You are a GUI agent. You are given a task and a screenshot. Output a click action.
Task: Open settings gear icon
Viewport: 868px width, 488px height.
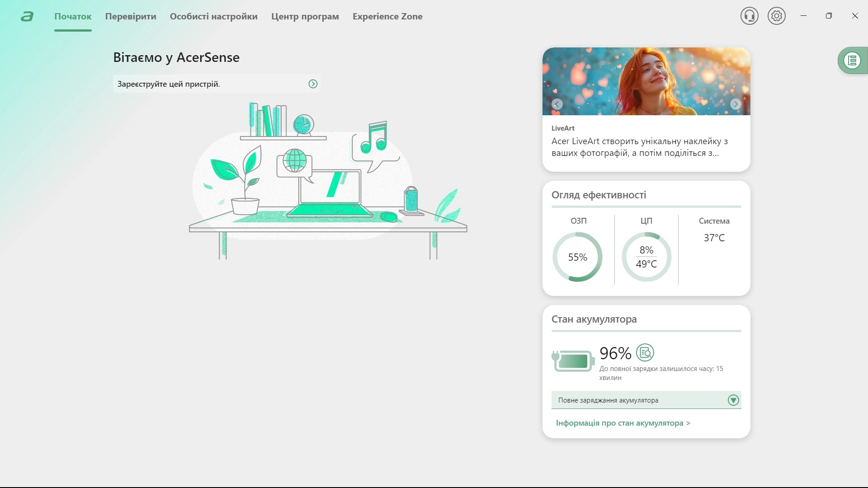coord(776,16)
